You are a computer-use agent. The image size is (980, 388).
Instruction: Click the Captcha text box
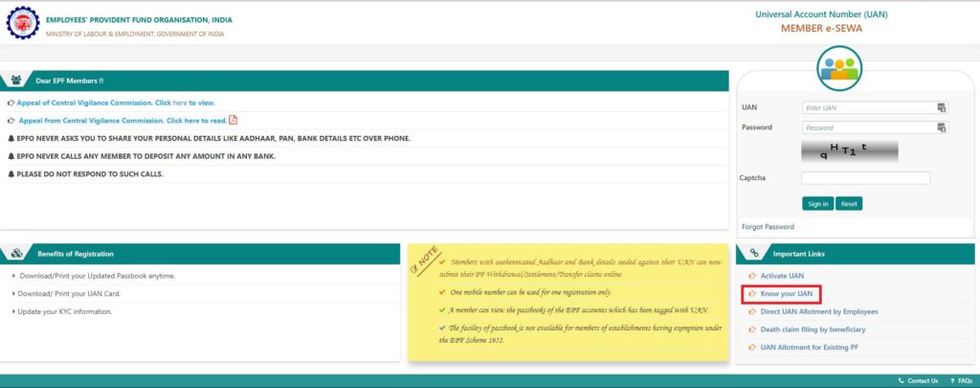coord(865,178)
